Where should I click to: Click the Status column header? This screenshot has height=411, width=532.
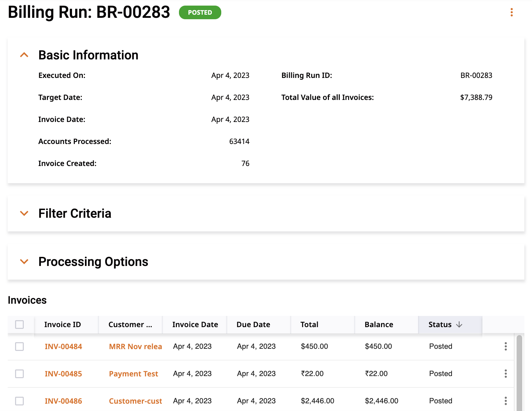click(451, 325)
